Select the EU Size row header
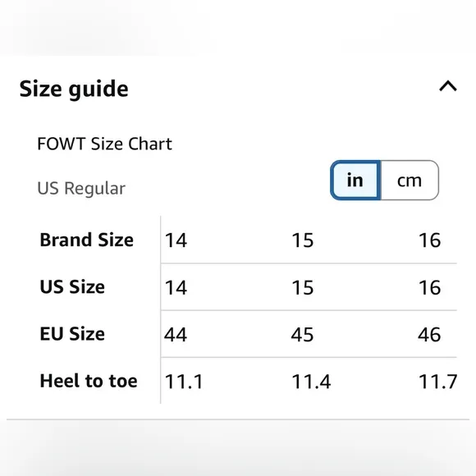This screenshot has width=476, height=476. [72, 334]
